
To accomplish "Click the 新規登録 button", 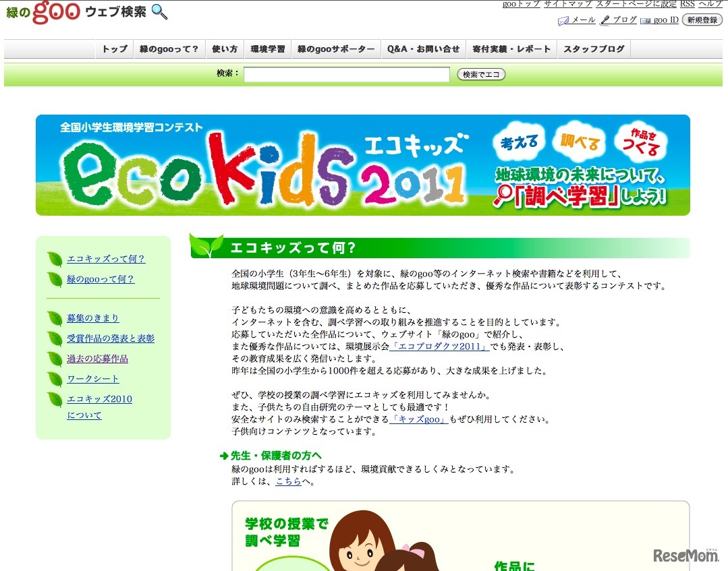I will pyautogui.click(x=702, y=20).
